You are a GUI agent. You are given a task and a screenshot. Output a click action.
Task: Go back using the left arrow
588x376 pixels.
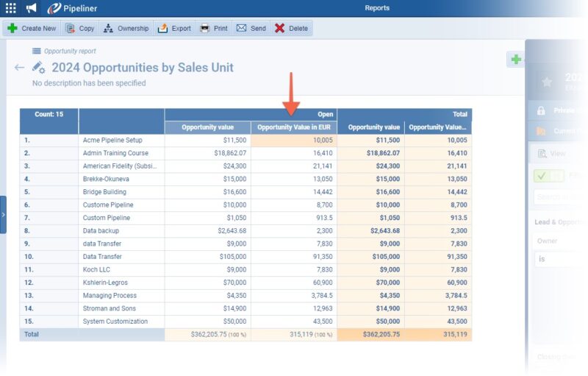(19, 68)
